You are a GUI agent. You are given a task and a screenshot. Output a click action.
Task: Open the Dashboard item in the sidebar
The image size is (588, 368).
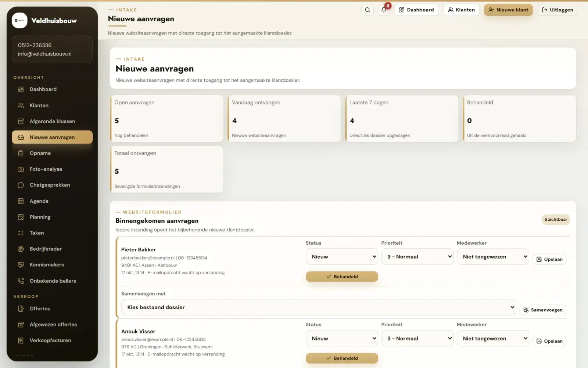(52, 89)
